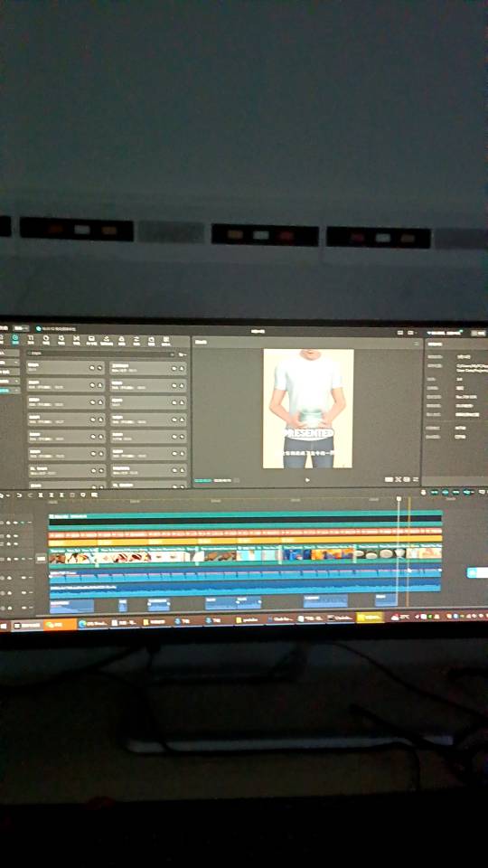Click the Play button below the preview
The height and width of the screenshot is (868, 488).
pyautogui.click(x=307, y=480)
